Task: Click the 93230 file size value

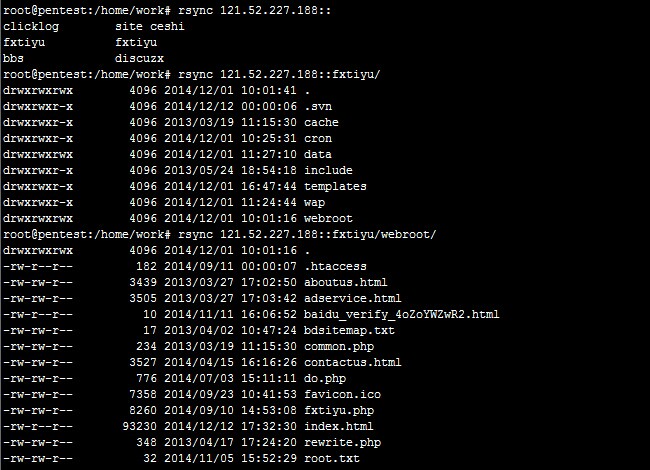Action: point(140,426)
